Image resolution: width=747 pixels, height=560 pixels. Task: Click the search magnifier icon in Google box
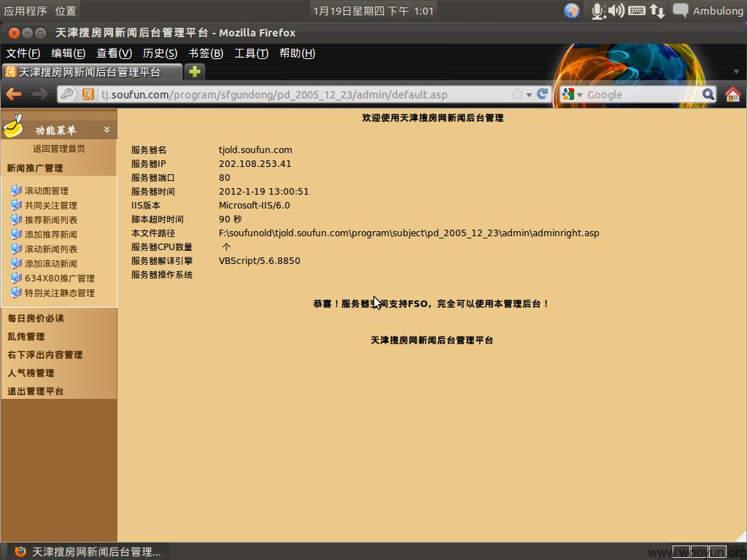click(x=708, y=94)
